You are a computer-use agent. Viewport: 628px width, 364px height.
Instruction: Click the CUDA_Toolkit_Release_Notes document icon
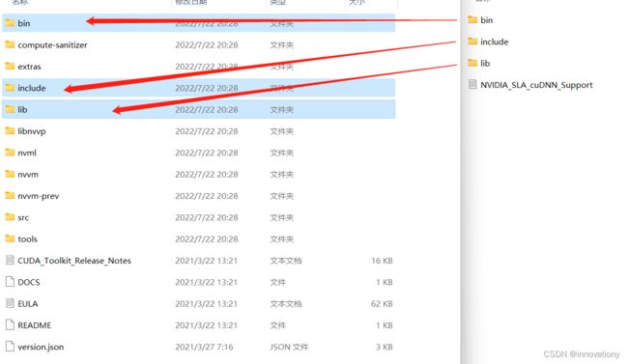tap(10, 261)
